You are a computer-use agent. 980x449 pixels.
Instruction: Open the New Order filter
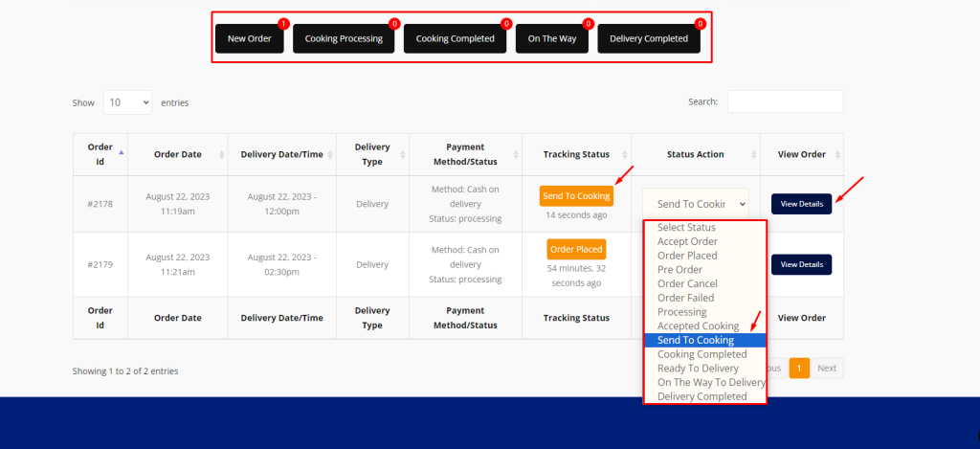[x=250, y=39]
